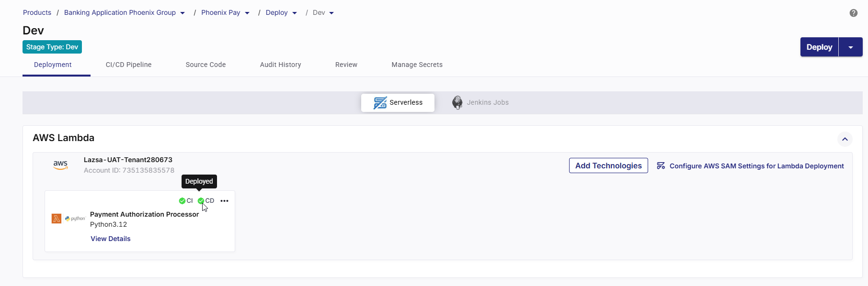Click the Add Technologies button

pos(608,165)
